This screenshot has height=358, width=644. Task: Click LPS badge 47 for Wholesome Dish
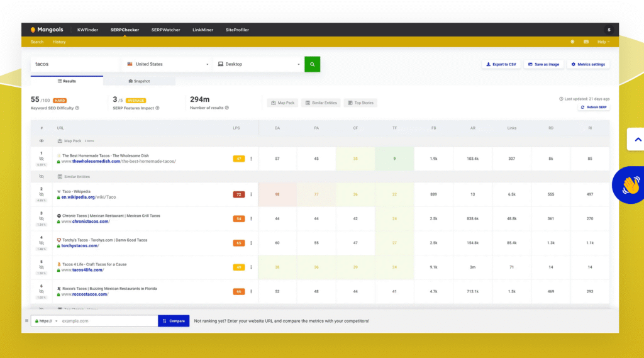click(x=238, y=159)
